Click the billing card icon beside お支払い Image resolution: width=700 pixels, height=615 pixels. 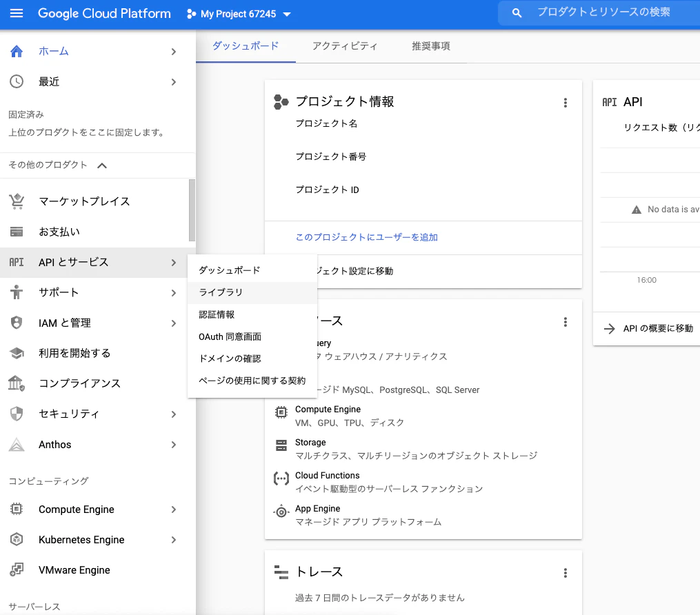(x=17, y=232)
